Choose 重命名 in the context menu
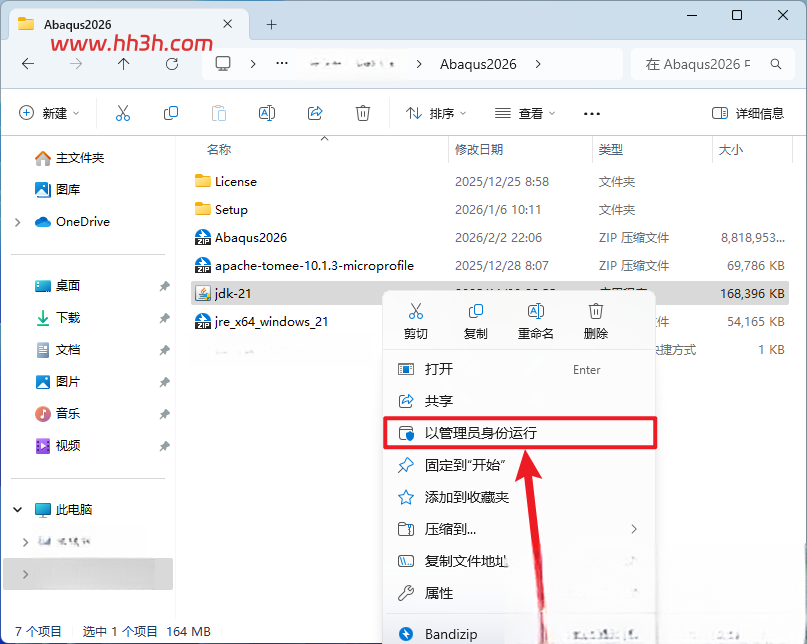Image resolution: width=807 pixels, height=644 pixels. pos(535,321)
